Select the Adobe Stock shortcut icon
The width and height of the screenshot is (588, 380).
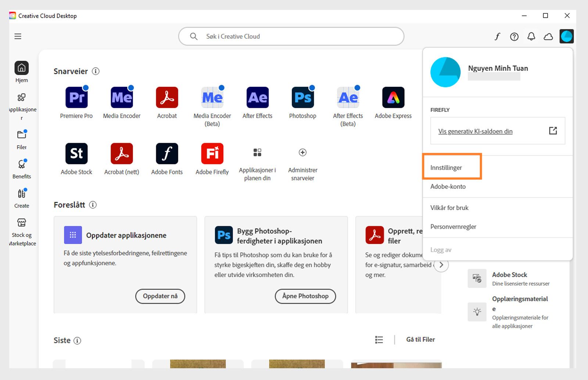pos(76,153)
